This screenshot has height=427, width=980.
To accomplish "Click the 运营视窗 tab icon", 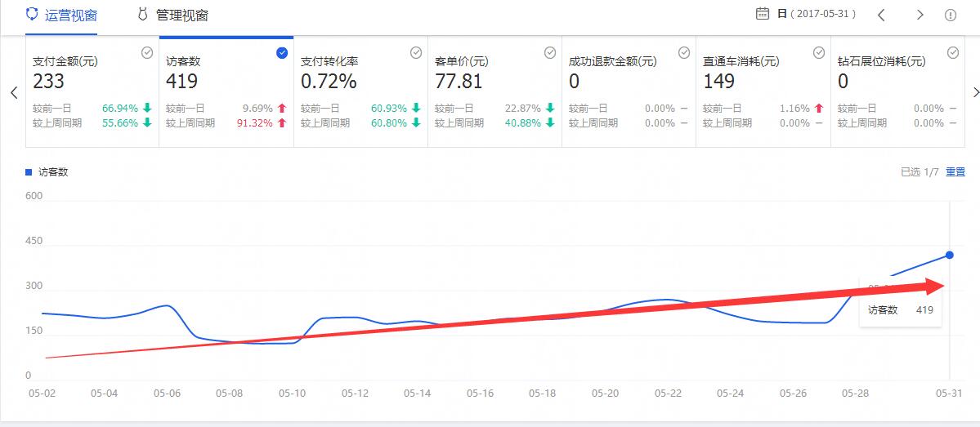I will (x=32, y=15).
